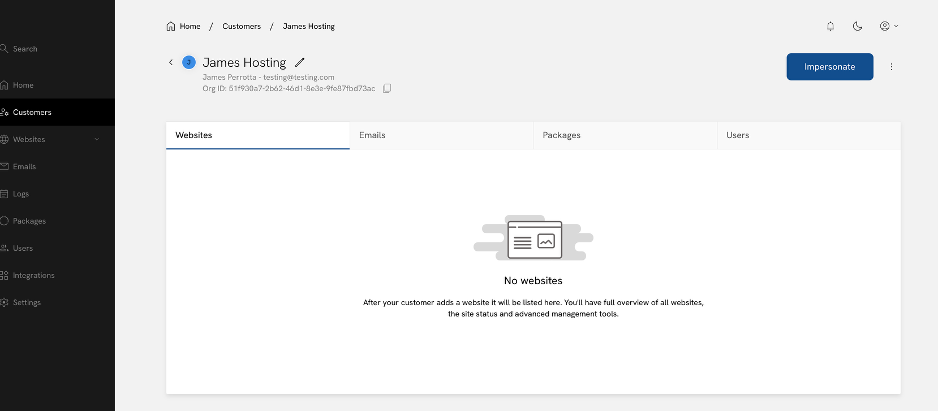The image size is (938, 412).
Task: Click the notifications bell icon
Action: [x=830, y=26]
